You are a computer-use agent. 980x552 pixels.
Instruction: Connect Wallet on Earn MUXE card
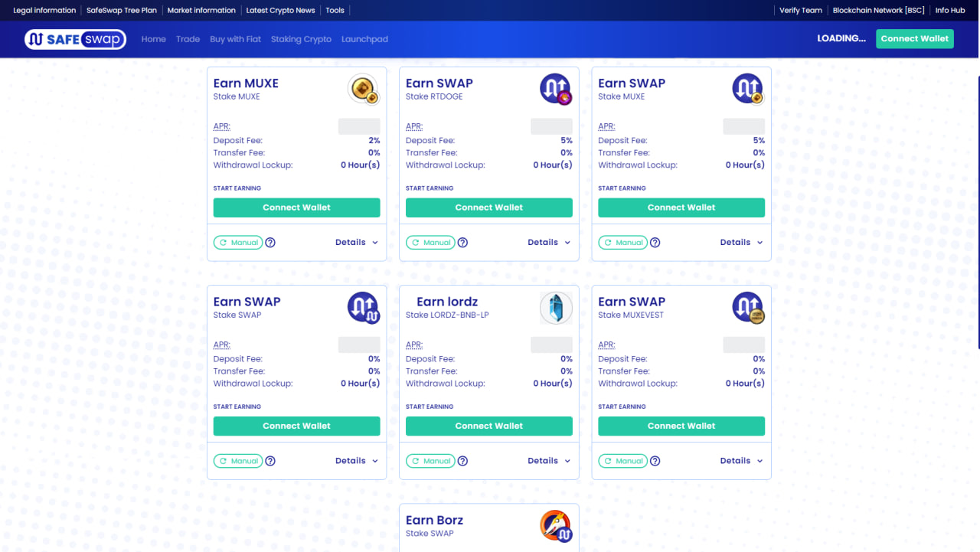297,207
